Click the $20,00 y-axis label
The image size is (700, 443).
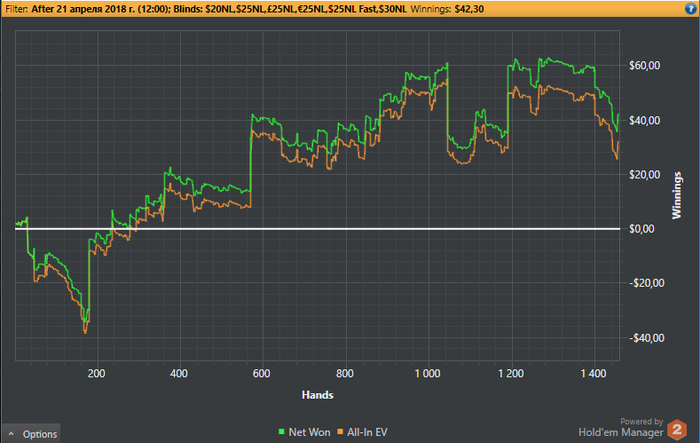645,174
